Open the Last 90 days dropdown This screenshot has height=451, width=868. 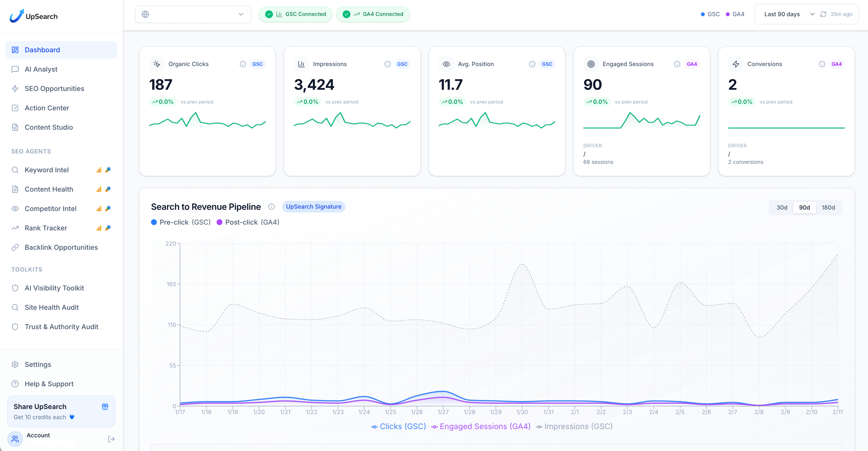pyautogui.click(x=788, y=14)
